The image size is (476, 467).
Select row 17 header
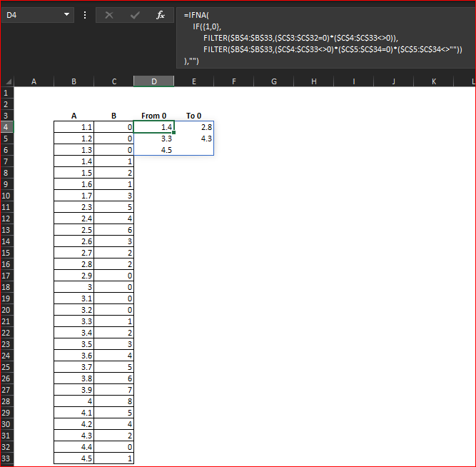coord(7,276)
